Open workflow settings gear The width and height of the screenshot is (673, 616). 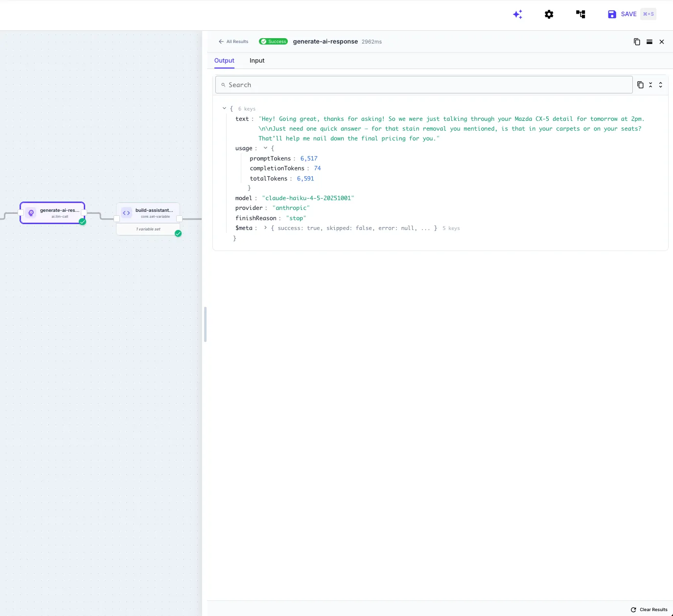point(549,14)
